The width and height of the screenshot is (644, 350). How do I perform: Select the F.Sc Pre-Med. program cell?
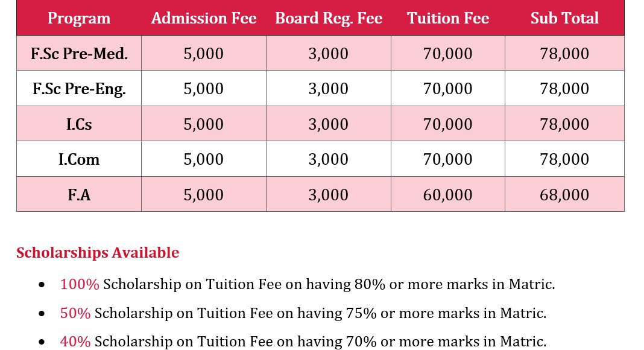click(x=79, y=54)
